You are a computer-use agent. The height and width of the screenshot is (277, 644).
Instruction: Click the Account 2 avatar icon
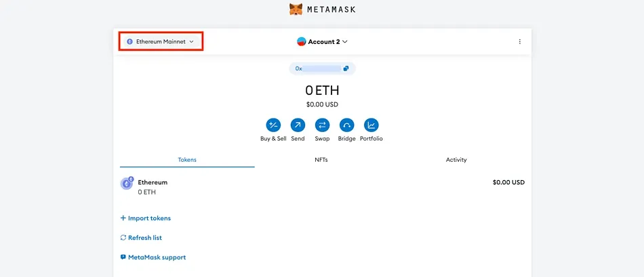tap(302, 42)
